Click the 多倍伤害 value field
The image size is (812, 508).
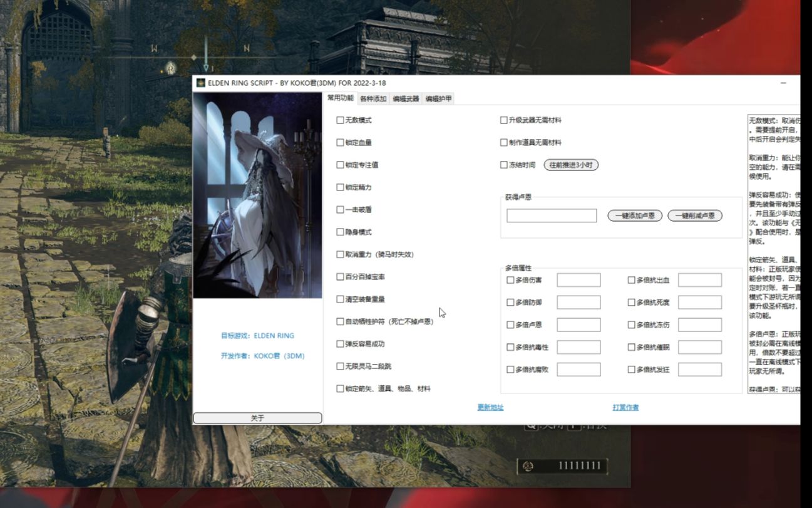point(578,280)
